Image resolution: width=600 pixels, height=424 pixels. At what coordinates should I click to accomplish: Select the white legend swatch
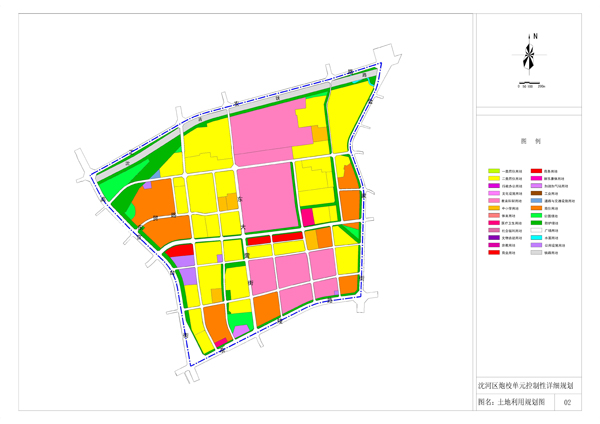click(537, 230)
